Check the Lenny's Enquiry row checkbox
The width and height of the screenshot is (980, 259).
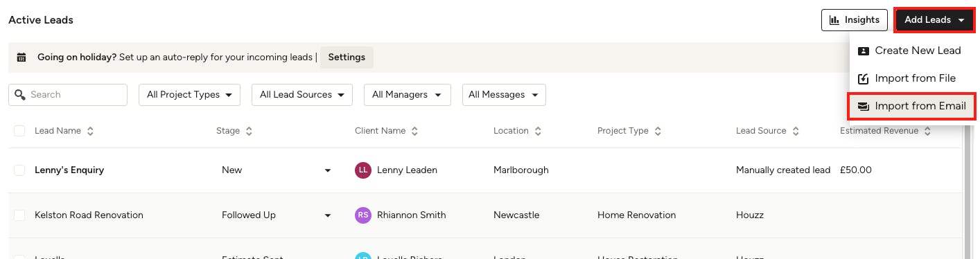tap(19, 170)
